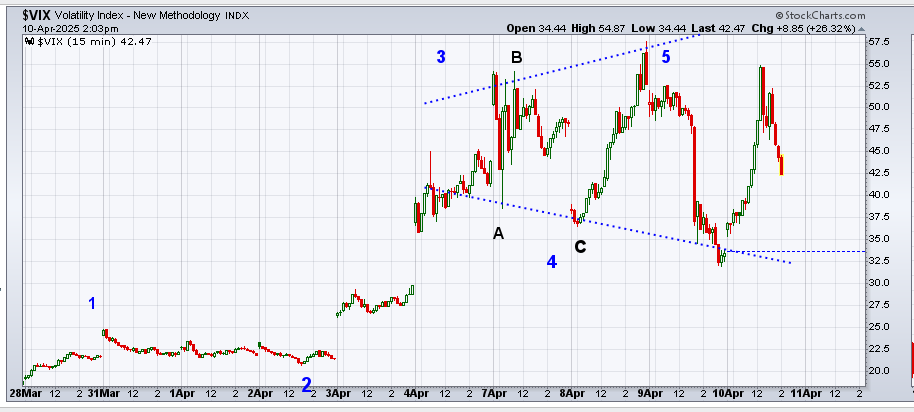Screen dimensions: 914x412
Task: Click the 8Apr date axis label
Action: [x=572, y=394]
